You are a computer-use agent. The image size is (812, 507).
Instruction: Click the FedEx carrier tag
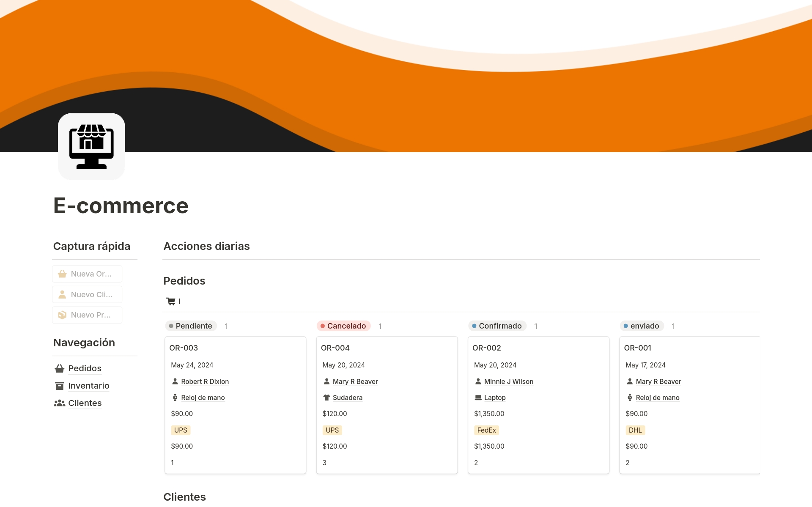(486, 430)
